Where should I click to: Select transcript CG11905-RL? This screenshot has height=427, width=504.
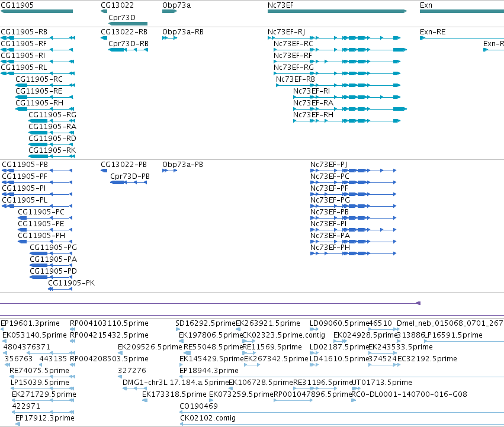click(38, 73)
